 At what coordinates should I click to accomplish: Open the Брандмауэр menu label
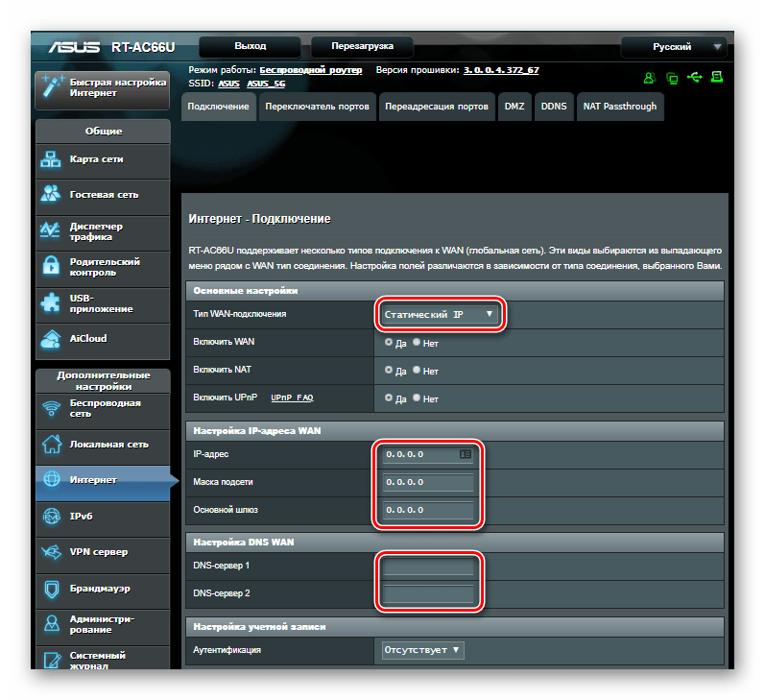100,589
